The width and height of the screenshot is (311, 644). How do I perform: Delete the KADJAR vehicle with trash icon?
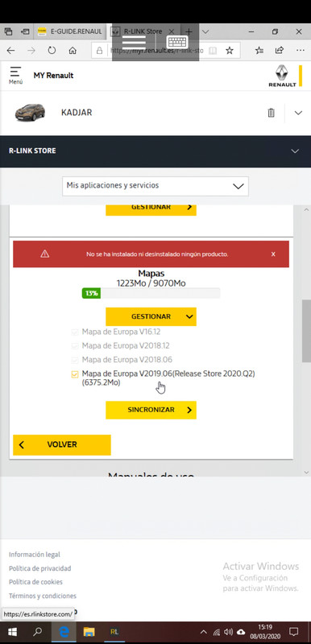click(x=272, y=113)
